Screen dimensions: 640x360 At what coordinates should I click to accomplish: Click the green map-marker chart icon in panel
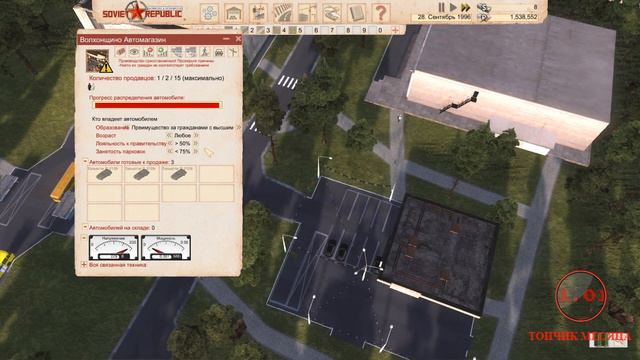pos(162,52)
